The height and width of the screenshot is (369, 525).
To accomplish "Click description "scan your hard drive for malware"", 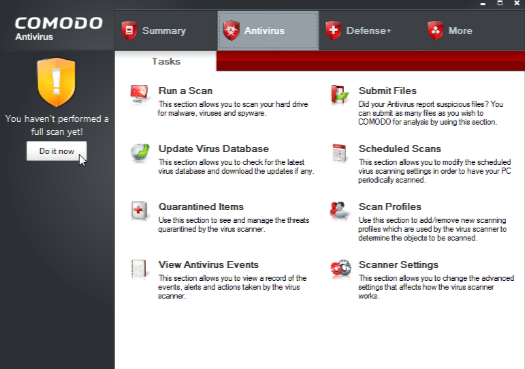I will pos(232,109).
